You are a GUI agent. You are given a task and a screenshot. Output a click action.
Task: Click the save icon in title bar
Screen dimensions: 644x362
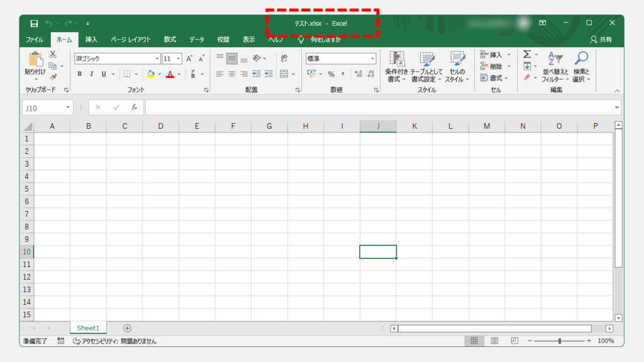(34, 23)
